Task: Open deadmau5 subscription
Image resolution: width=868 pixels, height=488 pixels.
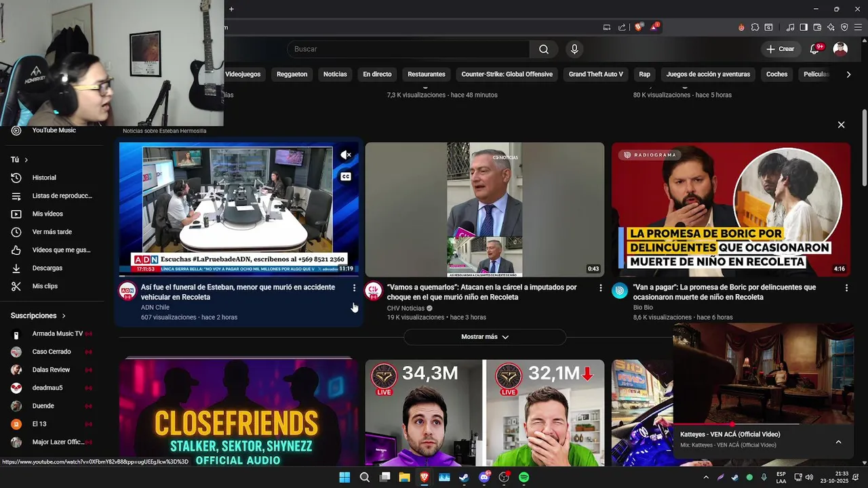Action: 53,388
